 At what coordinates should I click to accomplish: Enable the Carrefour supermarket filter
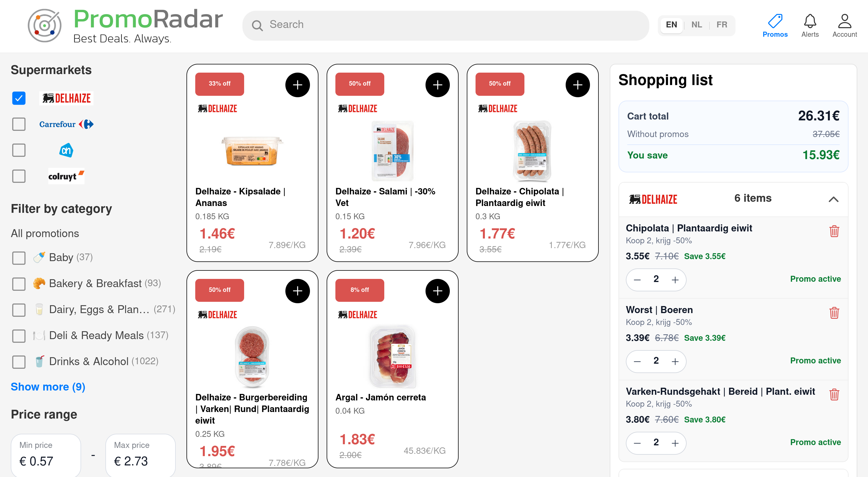pos(19,124)
